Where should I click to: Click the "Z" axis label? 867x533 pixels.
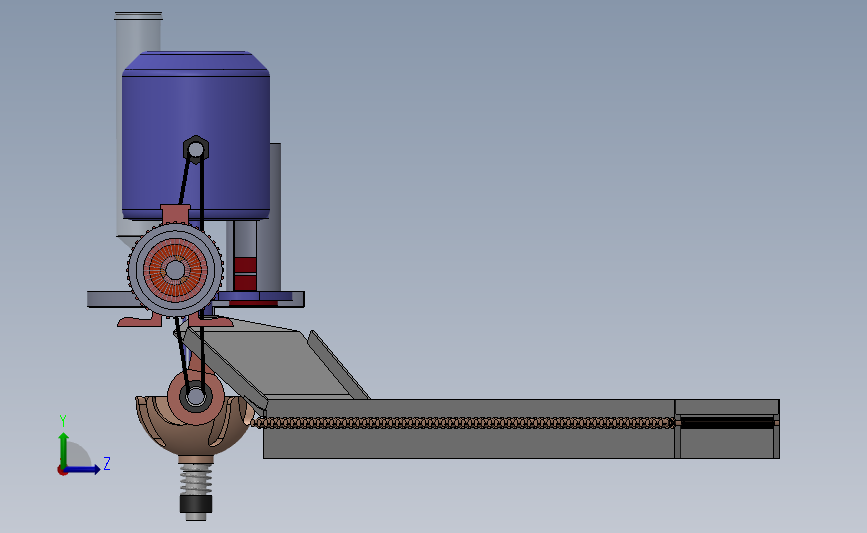107,463
